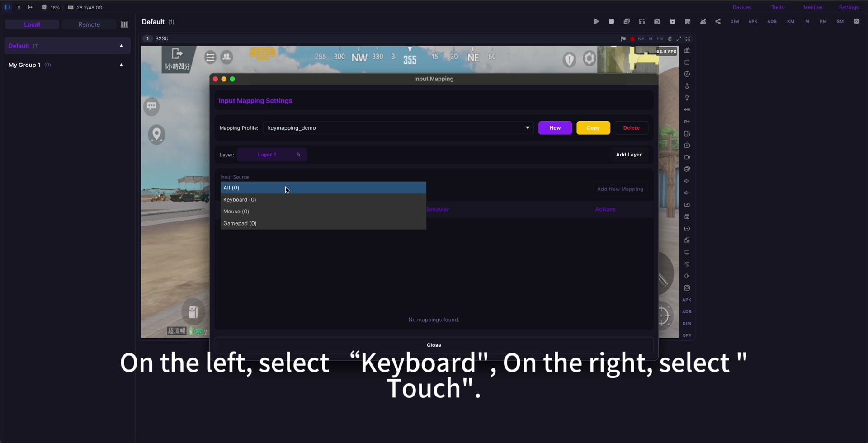This screenshot has height=443, width=868.
Task: Click the Delete profile button
Action: tap(632, 128)
